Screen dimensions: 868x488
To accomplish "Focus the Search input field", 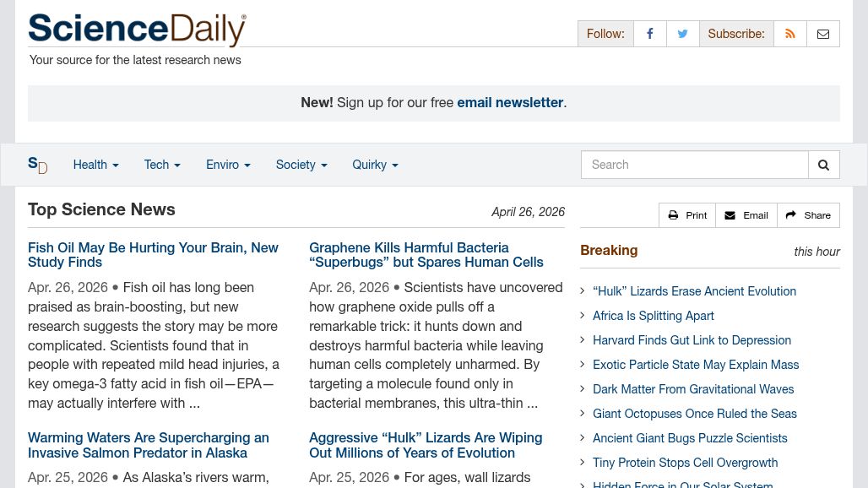I will click(x=694, y=165).
